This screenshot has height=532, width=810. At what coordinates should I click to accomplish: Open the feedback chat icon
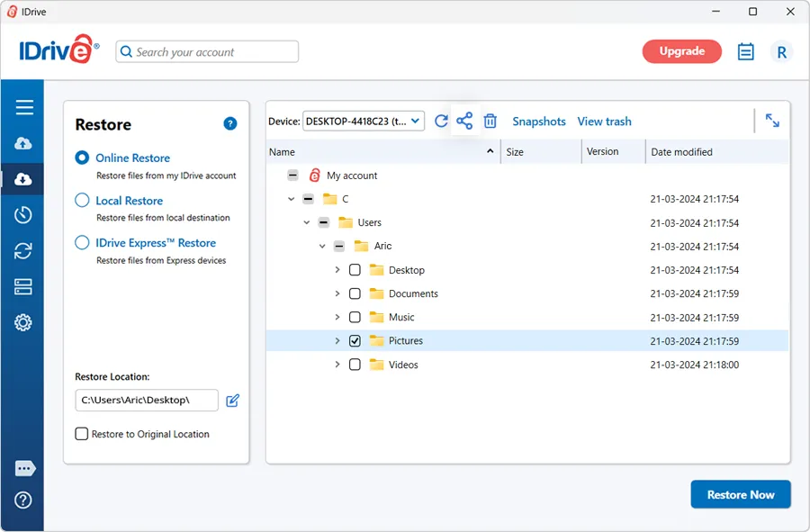click(x=22, y=468)
